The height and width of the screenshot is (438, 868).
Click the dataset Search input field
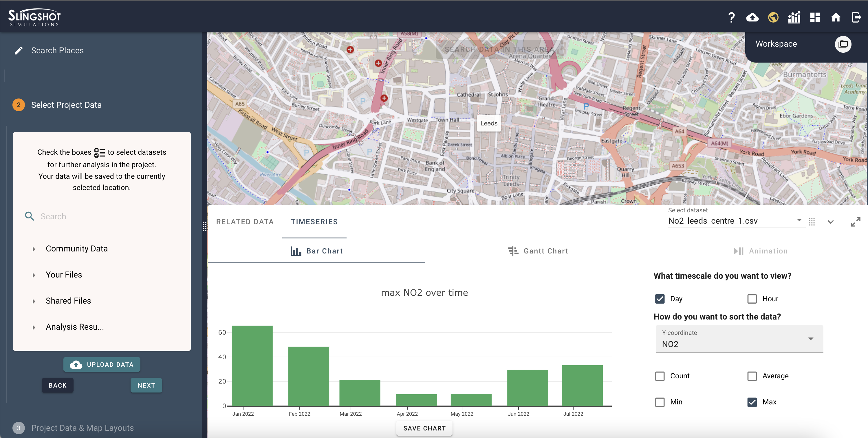110,216
